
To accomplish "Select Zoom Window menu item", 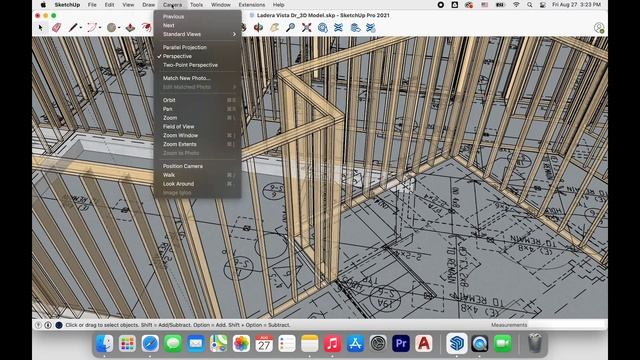I will pyautogui.click(x=198, y=136).
